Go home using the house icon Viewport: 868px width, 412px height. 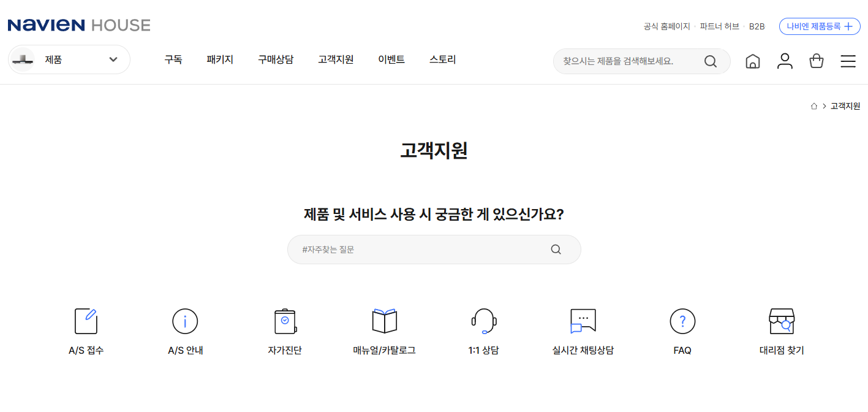[x=753, y=61]
